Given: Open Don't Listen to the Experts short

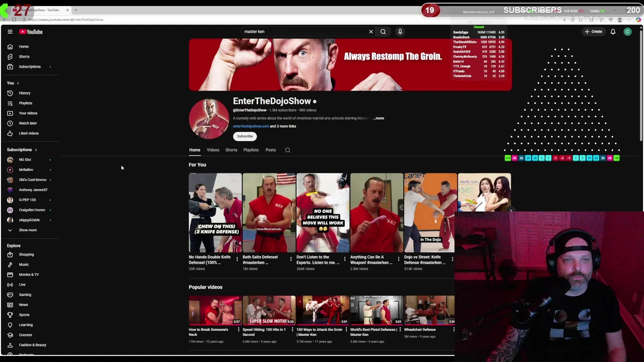Looking at the screenshot, I should [x=323, y=213].
